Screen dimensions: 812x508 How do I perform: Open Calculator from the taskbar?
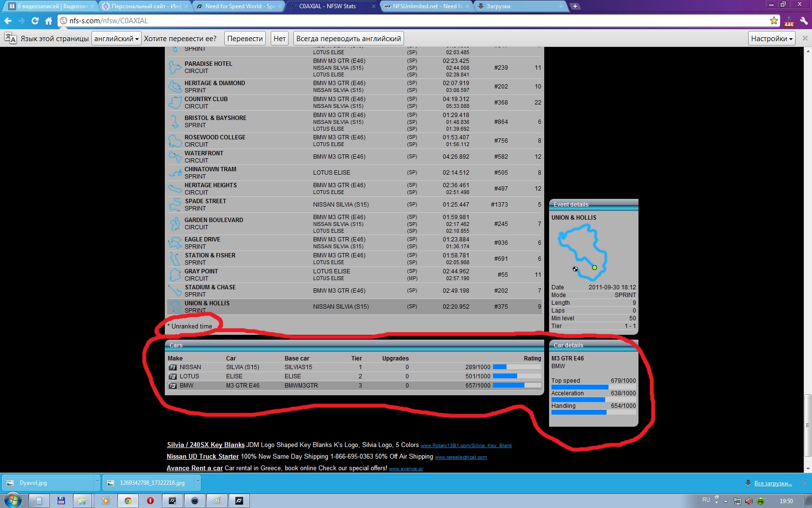click(x=39, y=501)
